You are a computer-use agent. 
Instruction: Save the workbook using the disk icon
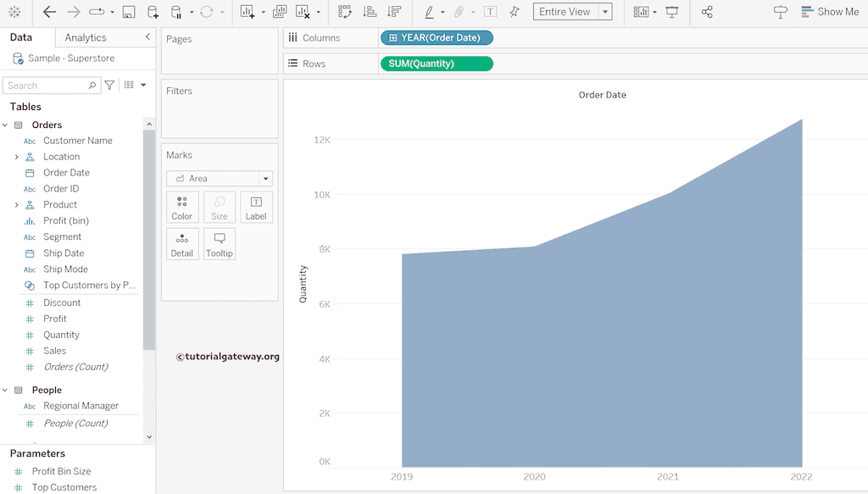129,12
